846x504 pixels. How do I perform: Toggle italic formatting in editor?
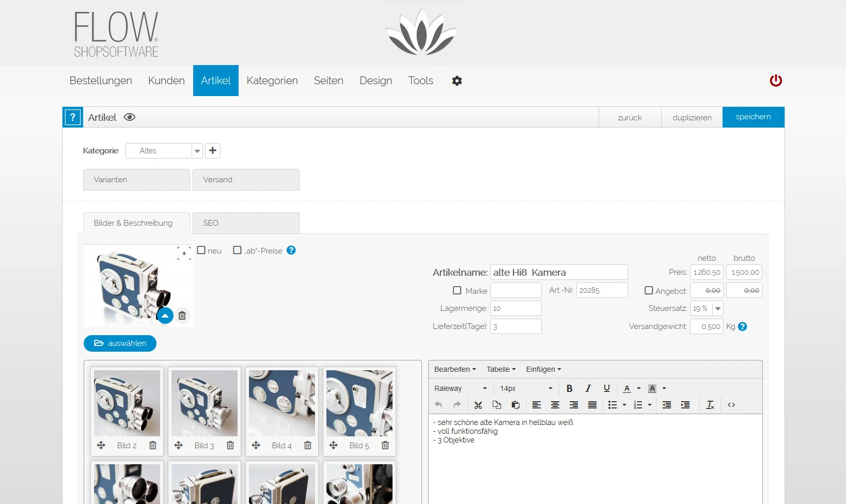tap(588, 388)
